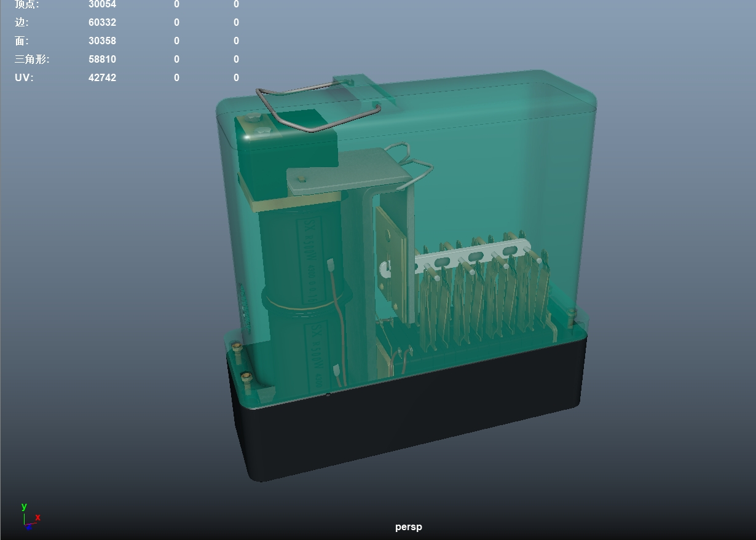
Task: Click the UV count value "42742"
Action: coord(102,78)
